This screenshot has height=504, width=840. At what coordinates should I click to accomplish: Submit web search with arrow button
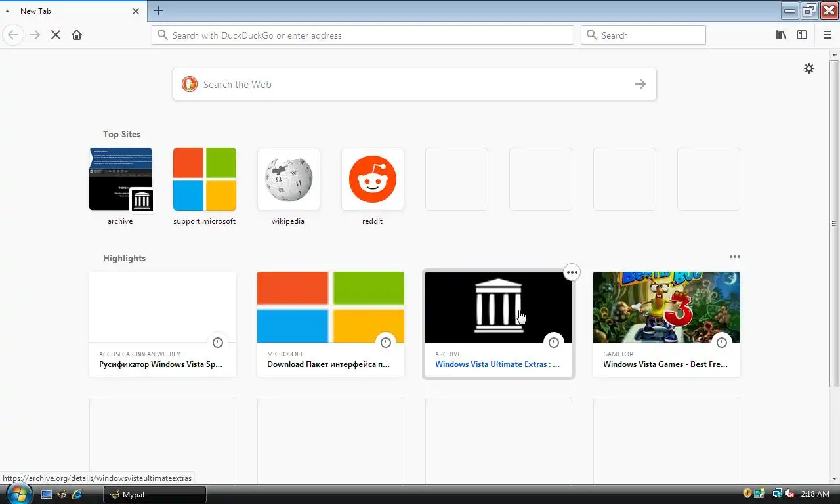[x=640, y=84]
